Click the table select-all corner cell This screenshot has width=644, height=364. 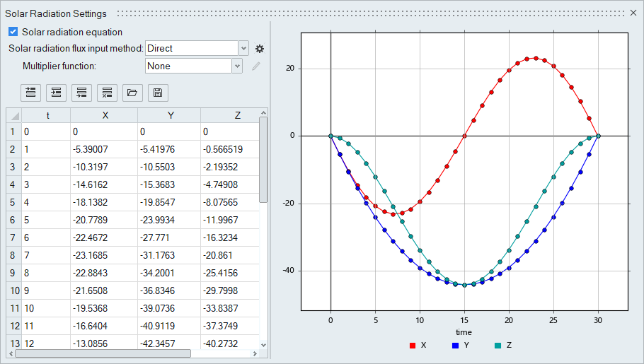pos(13,116)
